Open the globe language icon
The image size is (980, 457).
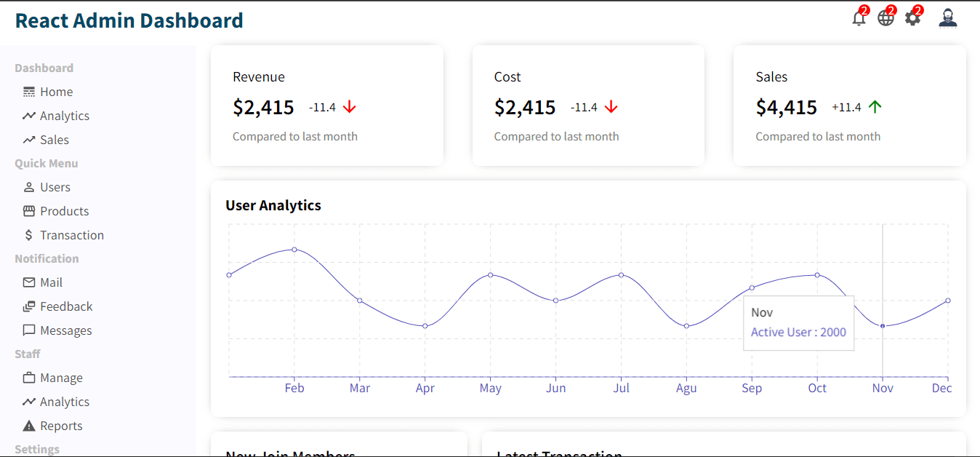[885, 18]
